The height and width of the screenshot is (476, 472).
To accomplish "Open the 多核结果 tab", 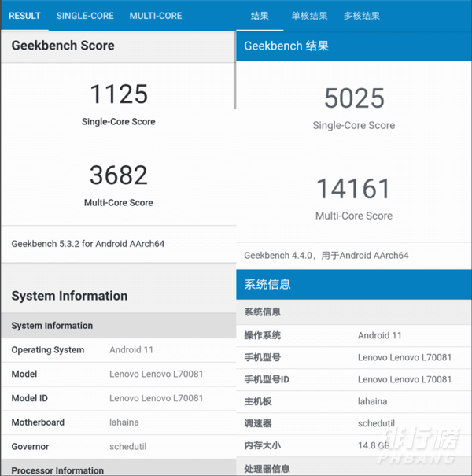I will coord(362,16).
